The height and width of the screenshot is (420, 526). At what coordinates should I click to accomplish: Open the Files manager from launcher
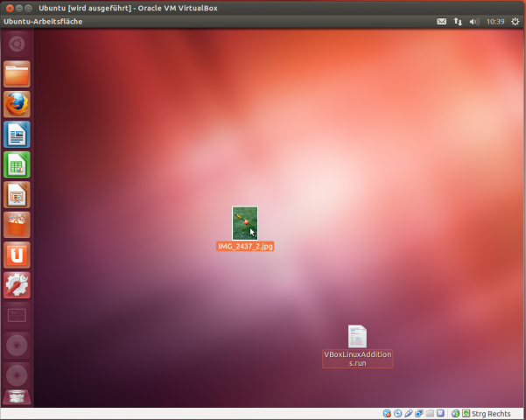click(17, 74)
